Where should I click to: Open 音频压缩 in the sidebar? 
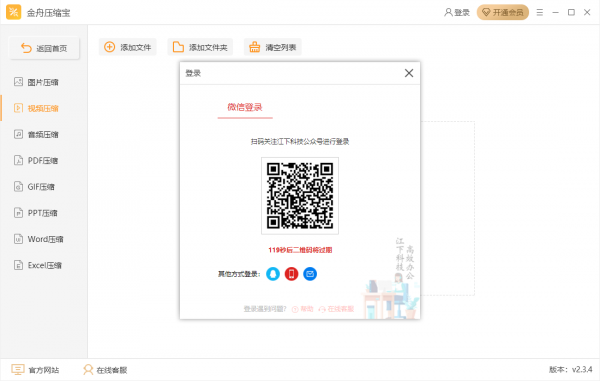pos(36,134)
